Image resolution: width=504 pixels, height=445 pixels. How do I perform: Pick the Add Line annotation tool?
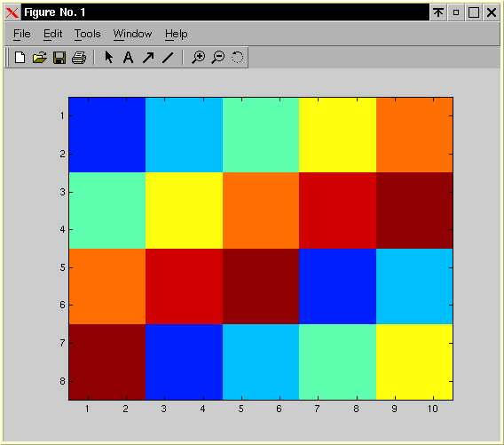point(168,58)
